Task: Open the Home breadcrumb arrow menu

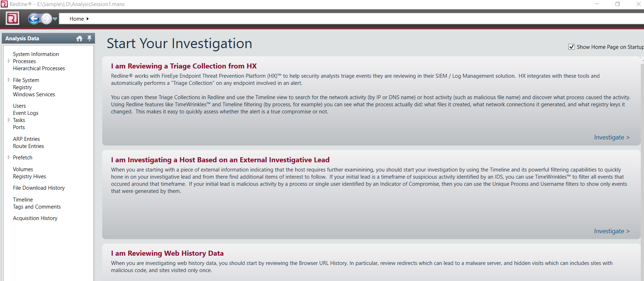Action: click(88, 19)
